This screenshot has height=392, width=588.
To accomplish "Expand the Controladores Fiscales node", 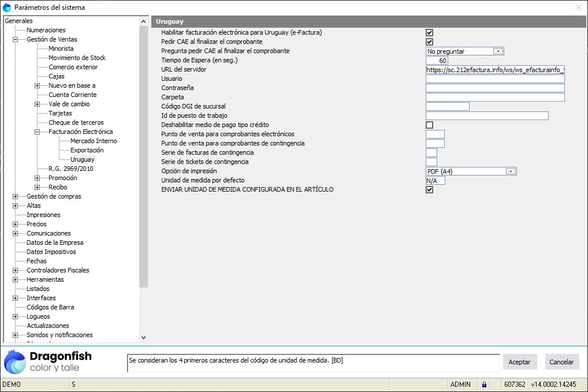I will [16, 270].
